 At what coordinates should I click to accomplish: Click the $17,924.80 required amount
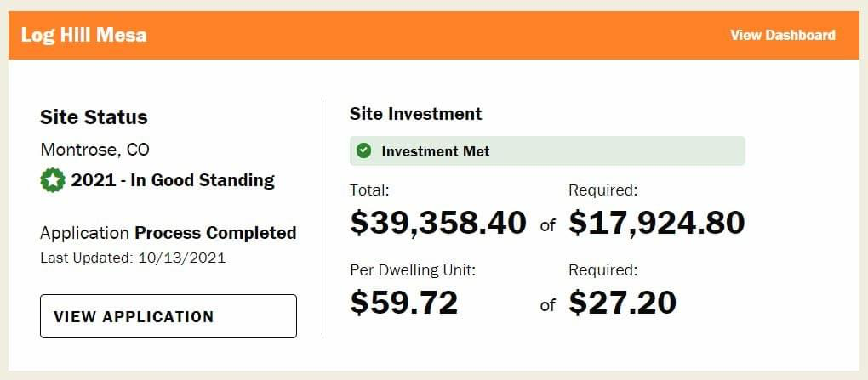coord(657,223)
